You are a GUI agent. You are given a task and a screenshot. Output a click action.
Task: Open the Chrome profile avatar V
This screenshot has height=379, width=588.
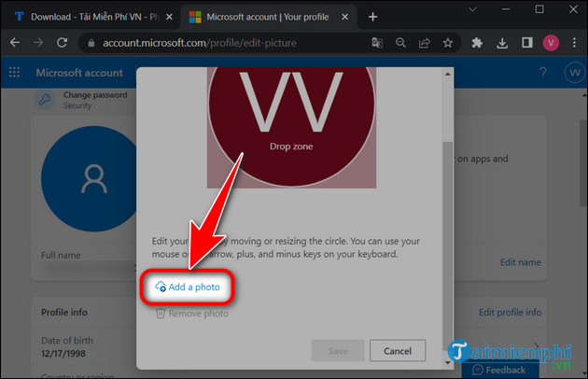551,43
